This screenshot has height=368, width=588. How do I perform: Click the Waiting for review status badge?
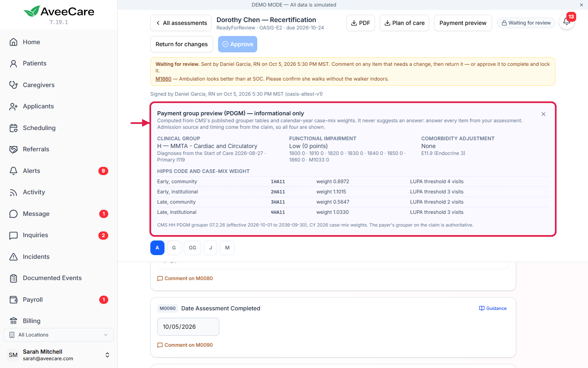526,23
